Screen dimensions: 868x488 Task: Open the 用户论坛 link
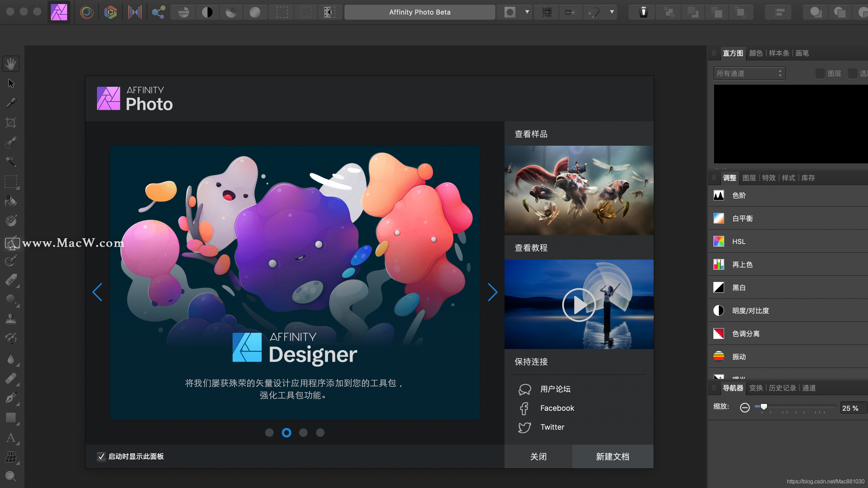pyautogui.click(x=555, y=389)
